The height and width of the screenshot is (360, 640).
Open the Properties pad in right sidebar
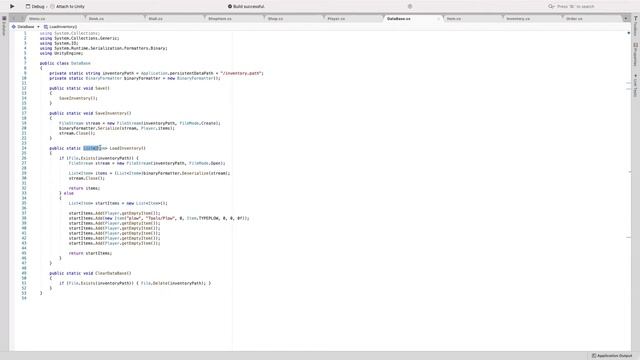636,54
